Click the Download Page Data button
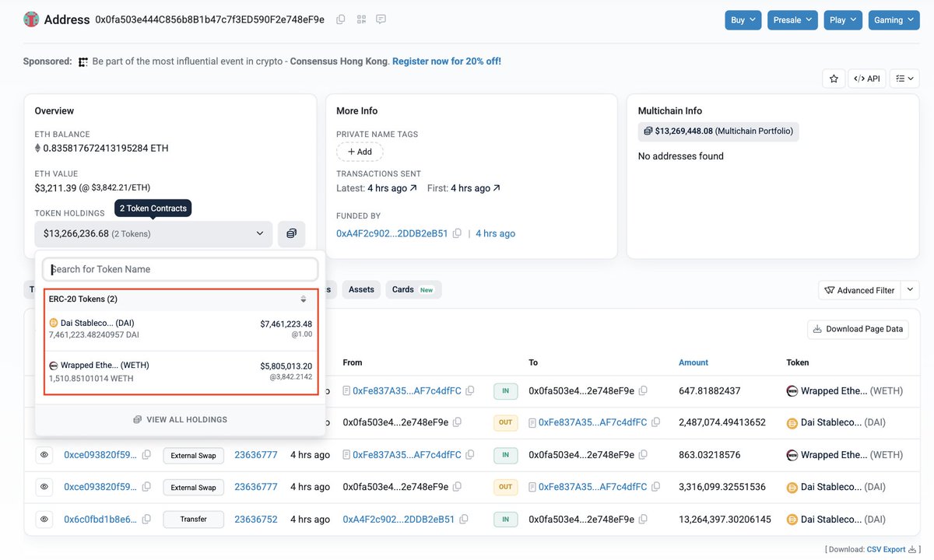This screenshot has width=934, height=560. tap(858, 329)
